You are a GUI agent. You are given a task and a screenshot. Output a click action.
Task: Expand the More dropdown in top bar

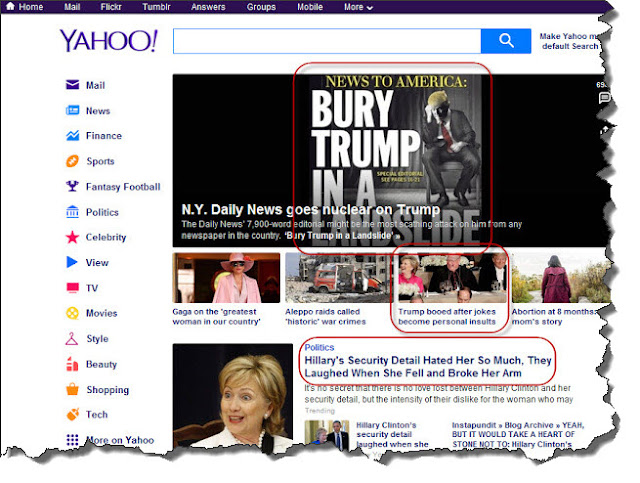click(358, 7)
